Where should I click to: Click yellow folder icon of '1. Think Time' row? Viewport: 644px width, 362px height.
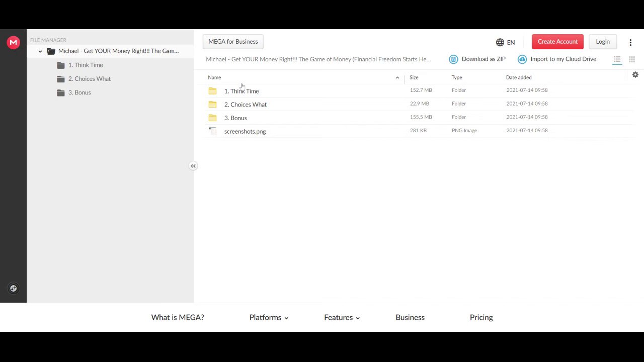pos(212,91)
